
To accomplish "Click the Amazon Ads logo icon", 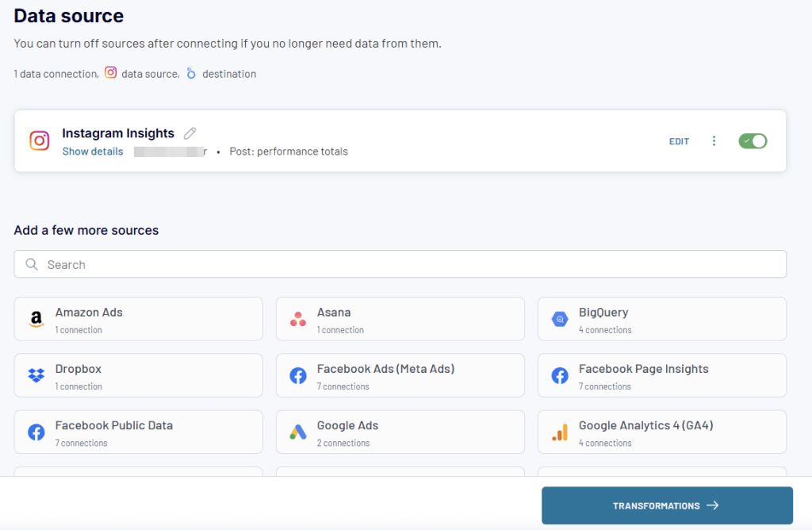I will [x=36, y=319].
